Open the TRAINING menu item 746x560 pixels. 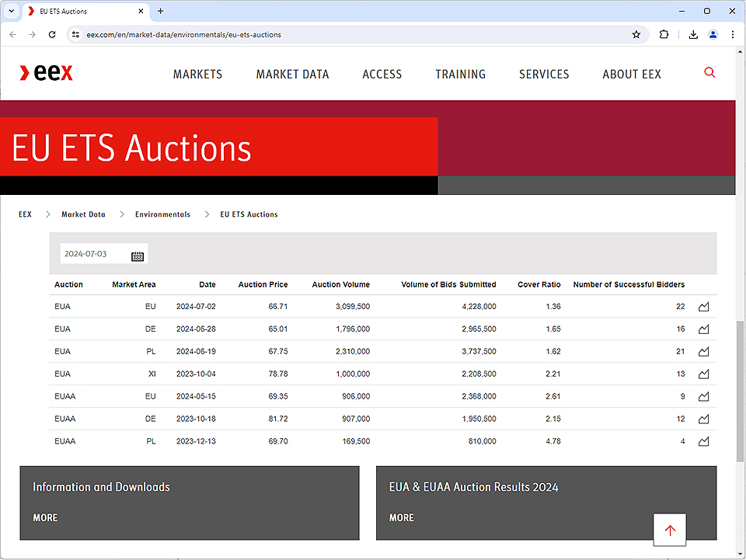coord(460,75)
